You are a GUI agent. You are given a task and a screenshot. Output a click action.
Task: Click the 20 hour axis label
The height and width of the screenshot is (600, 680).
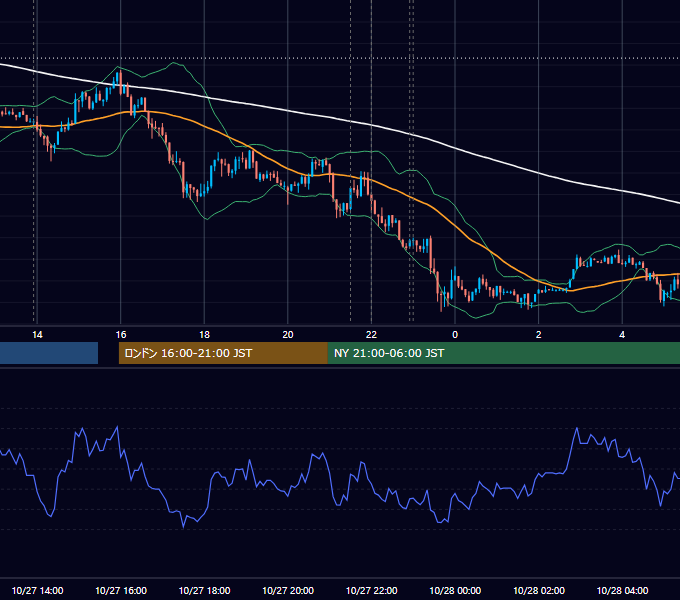click(x=288, y=335)
